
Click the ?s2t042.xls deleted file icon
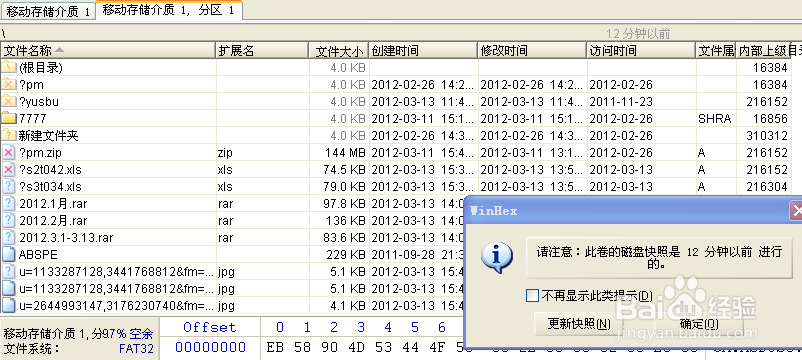[8, 169]
